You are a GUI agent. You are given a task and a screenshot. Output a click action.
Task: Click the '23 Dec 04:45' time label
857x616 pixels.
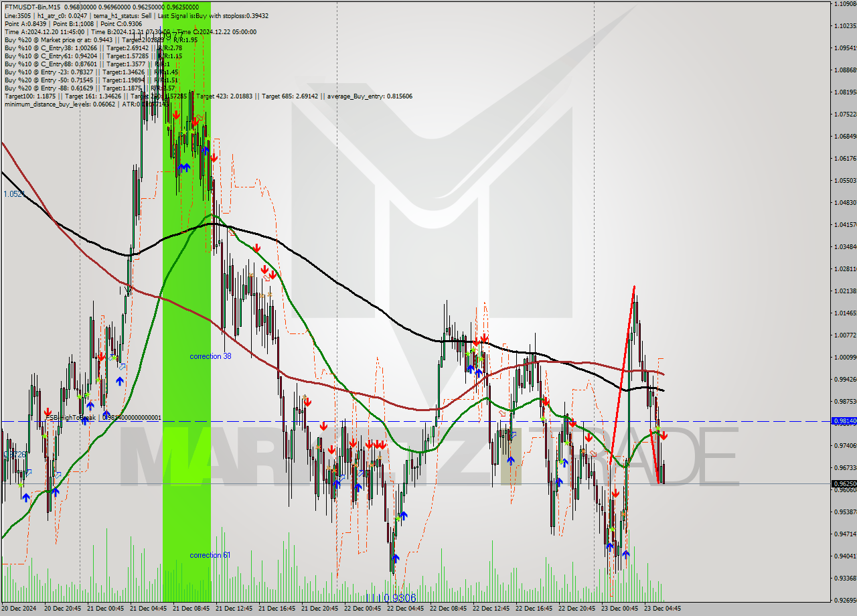click(663, 609)
